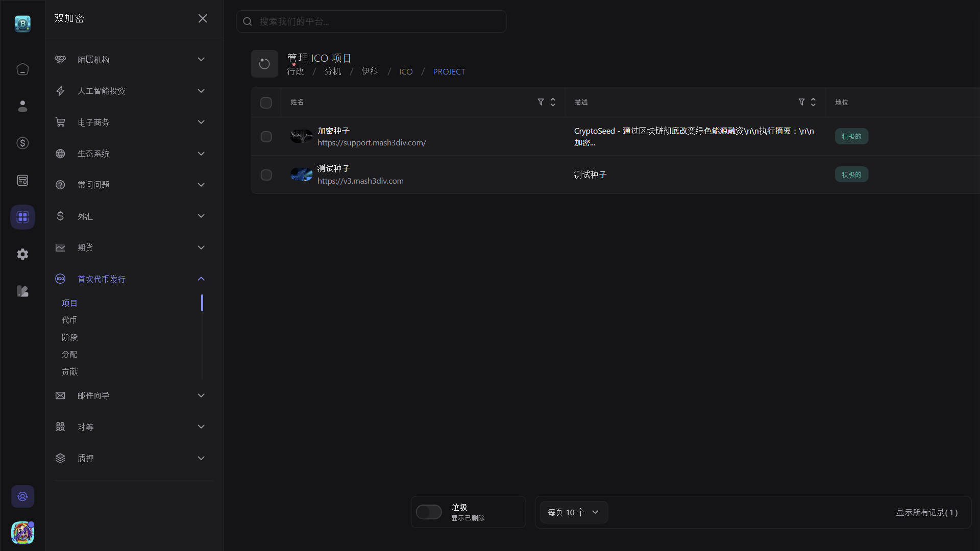This screenshot has height=551, width=980.
Task: Open the home icon in left rail
Action: [22, 69]
